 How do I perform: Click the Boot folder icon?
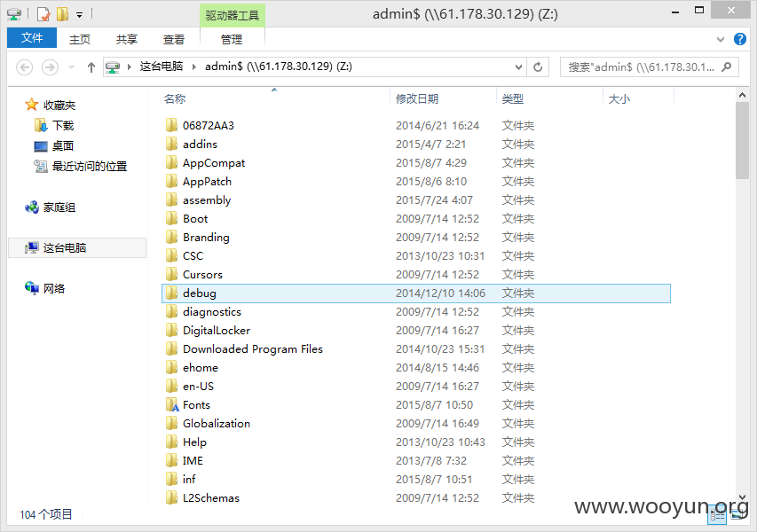(171, 218)
